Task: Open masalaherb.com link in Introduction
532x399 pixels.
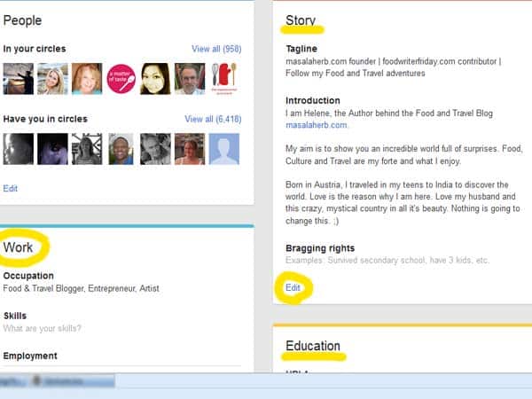Action: click(317, 125)
